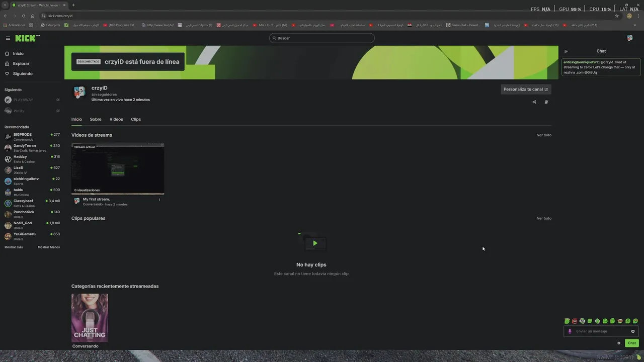
Task: Open Ws11y followed channel
Action: [x=32, y=111]
